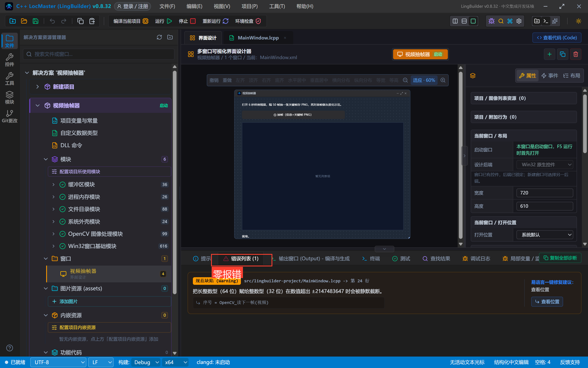The height and width of the screenshot is (368, 588).
Task: Open the settings gear icon
Action: pyautogui.click(x=519, y=21)
